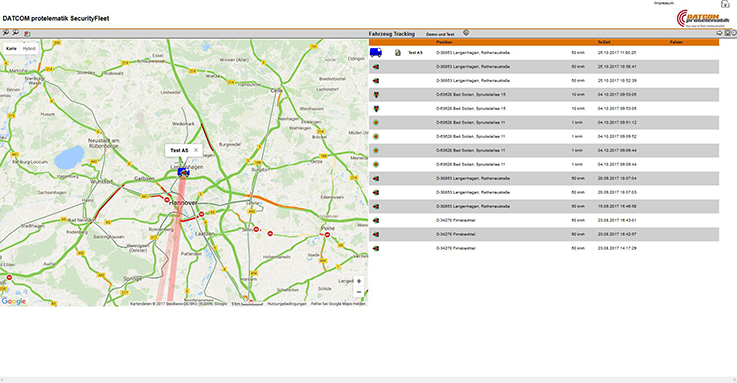This screenshot has height=383, width=737.
Task: Click the first magnifier zoom icon in the map toolbar
Action: click(6, 33)
